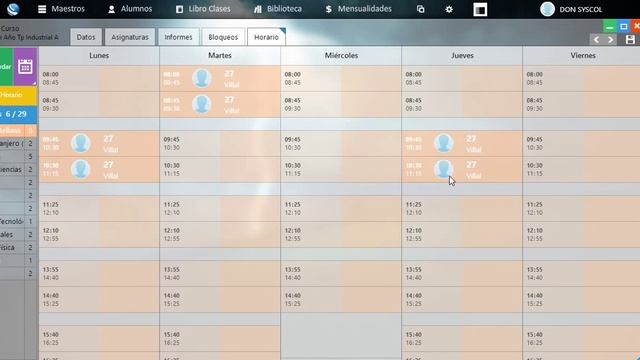The image size is (640, 360).
Task: Open the Libro Clases menu
Action: click(203, 9)
